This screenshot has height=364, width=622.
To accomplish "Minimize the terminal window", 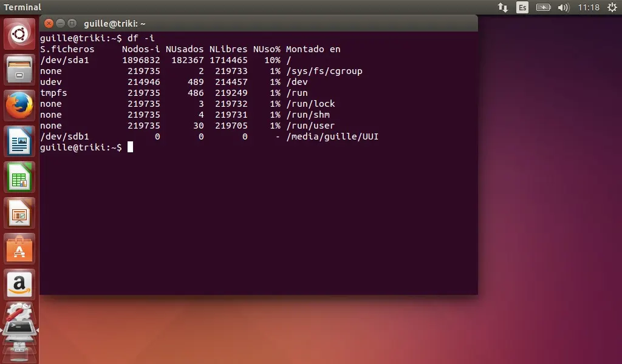I will click(x=60, y=24).
